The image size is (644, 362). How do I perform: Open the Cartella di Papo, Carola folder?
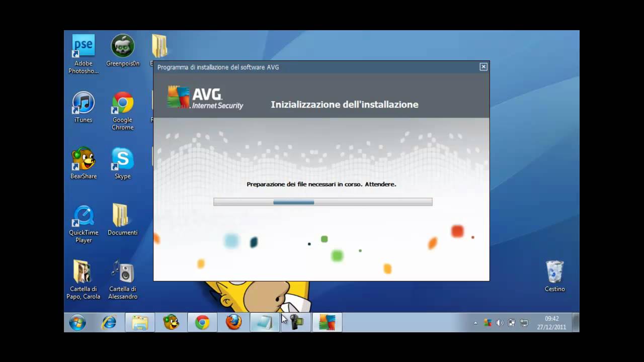84,280
